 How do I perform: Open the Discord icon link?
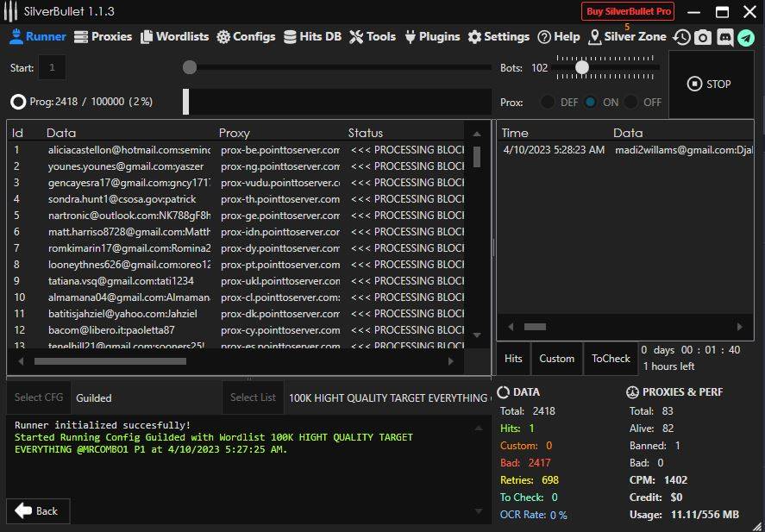click(x=724, y=37)
